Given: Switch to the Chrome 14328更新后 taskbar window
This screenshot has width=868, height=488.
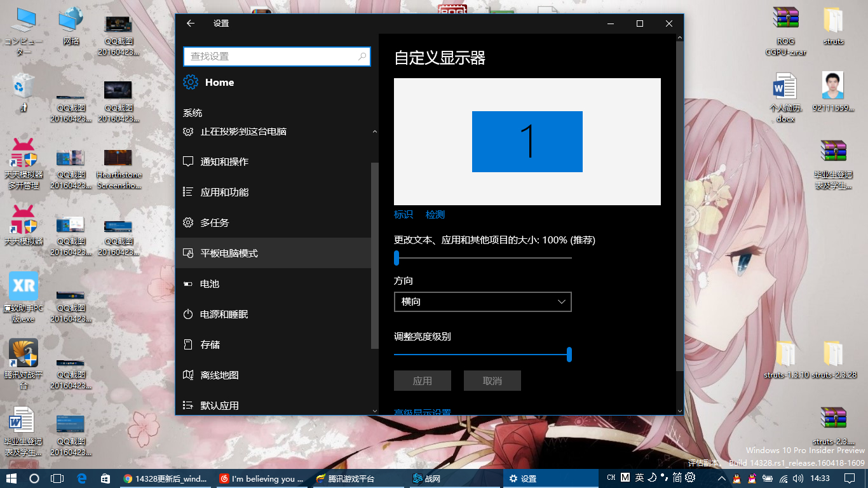Looking at the screenshot, I should pyautogui.click(x=166, y=478).
